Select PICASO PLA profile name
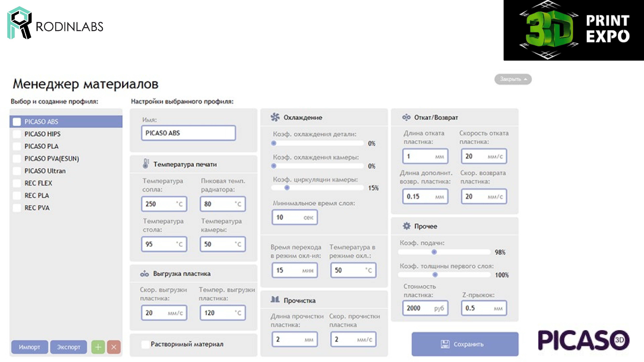Screen dimensions: 644x362 pos(42,146)
